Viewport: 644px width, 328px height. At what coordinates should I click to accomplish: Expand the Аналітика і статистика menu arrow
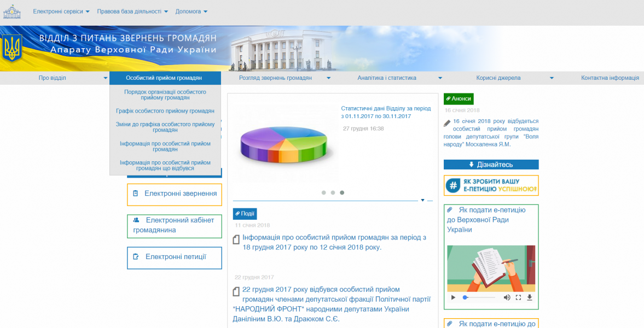point(440,78)
